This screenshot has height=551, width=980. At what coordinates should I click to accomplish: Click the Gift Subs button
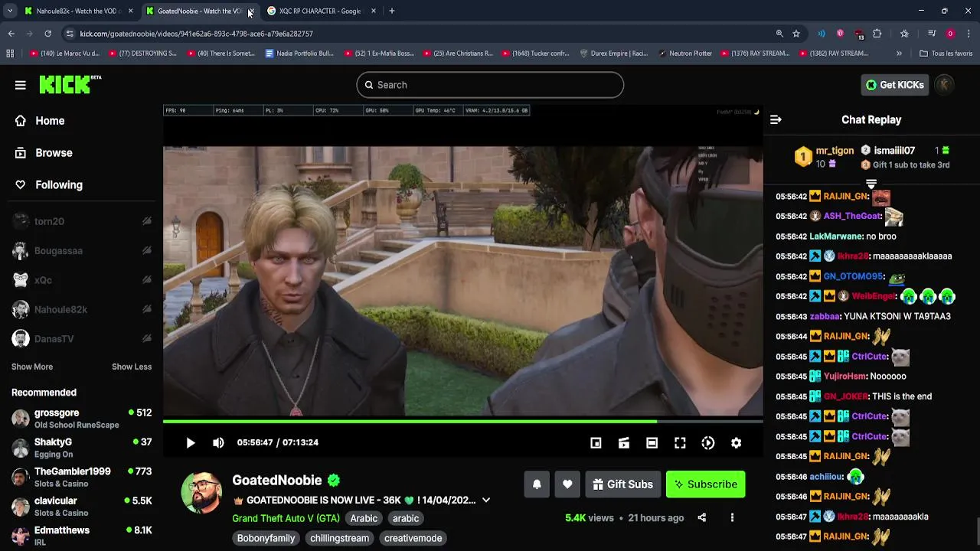(623, 484)
